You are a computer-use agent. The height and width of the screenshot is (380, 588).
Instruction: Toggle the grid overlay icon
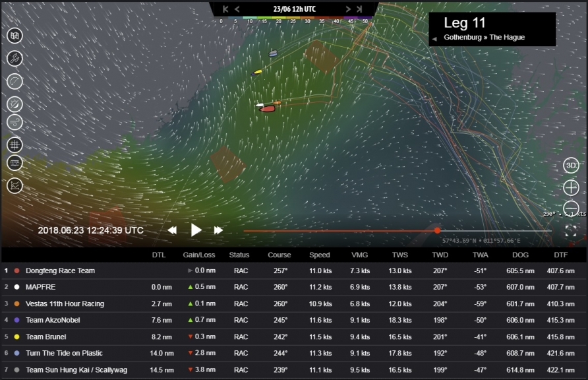15,144
